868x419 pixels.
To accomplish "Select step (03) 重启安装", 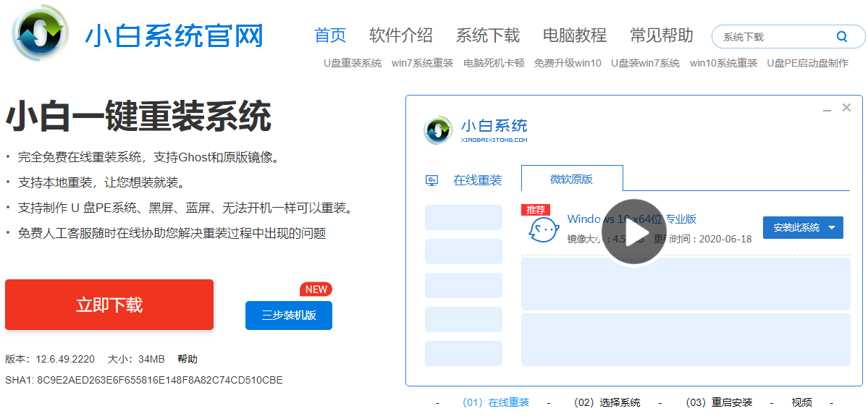I will (719, 402).
